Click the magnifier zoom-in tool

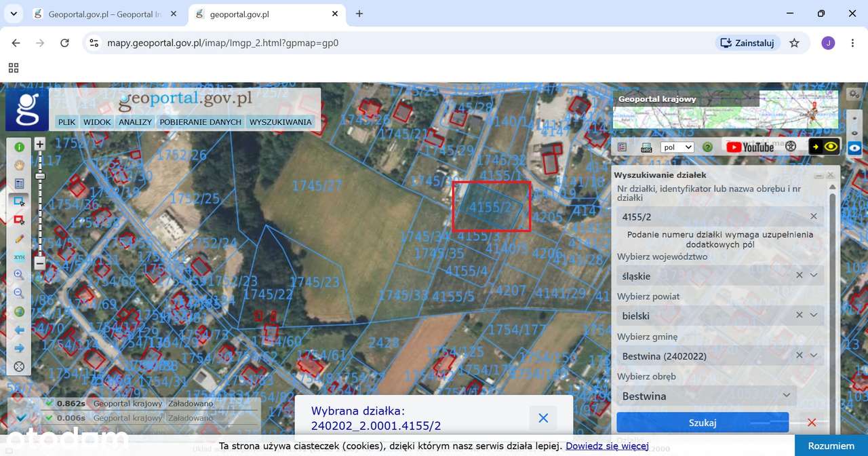tap(19, 275)
